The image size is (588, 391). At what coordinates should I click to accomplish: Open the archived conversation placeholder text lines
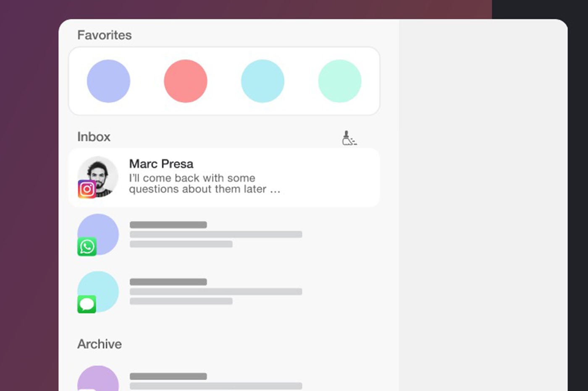(216, 381)
